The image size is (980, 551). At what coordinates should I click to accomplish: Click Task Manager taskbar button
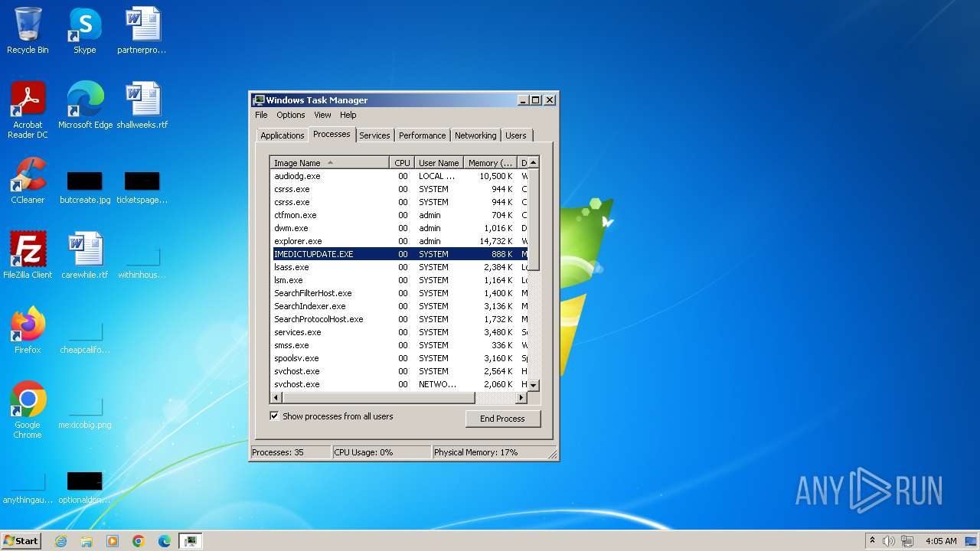pyautogui.click(x=190, y=541)
